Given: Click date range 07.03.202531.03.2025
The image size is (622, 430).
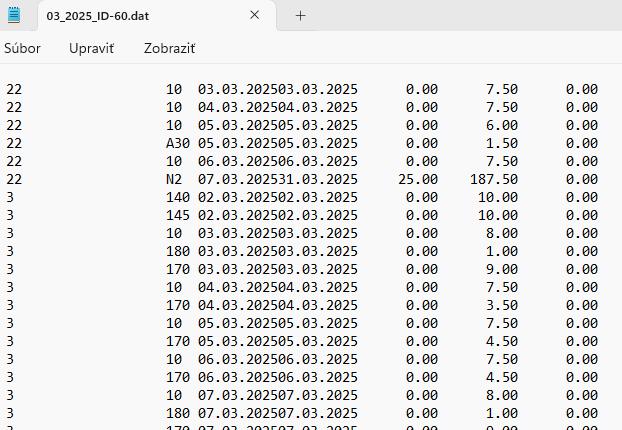Looking at the screenshot, I should click(x=277, y=179).
